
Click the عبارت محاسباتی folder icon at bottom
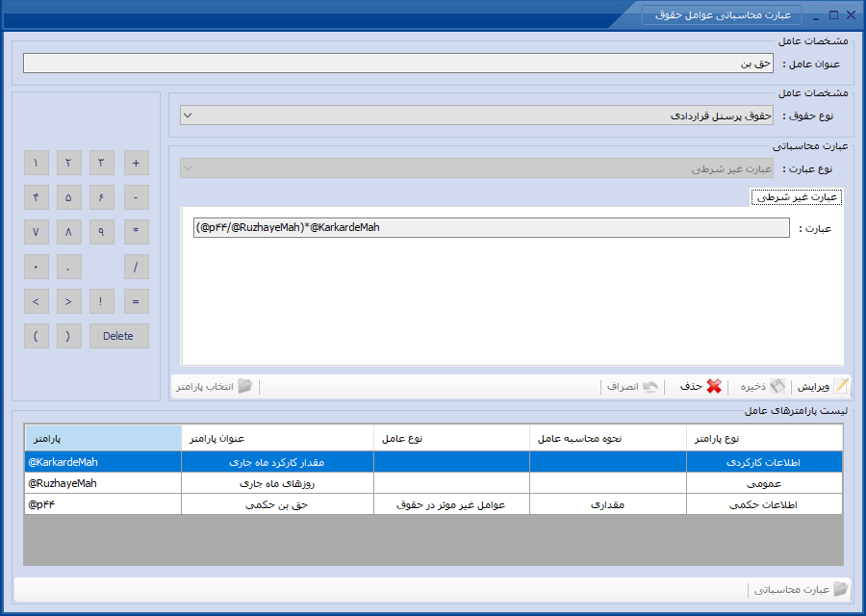click(841, 589)
